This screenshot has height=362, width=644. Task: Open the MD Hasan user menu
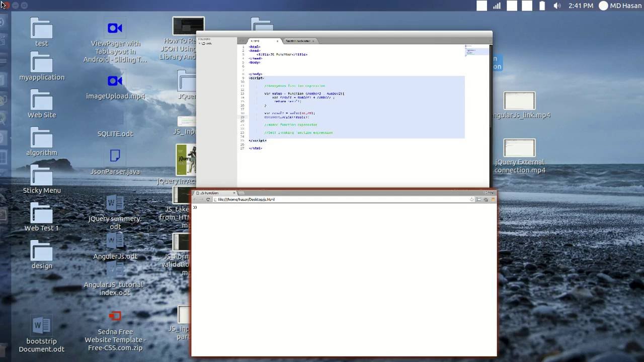point(620,6)
